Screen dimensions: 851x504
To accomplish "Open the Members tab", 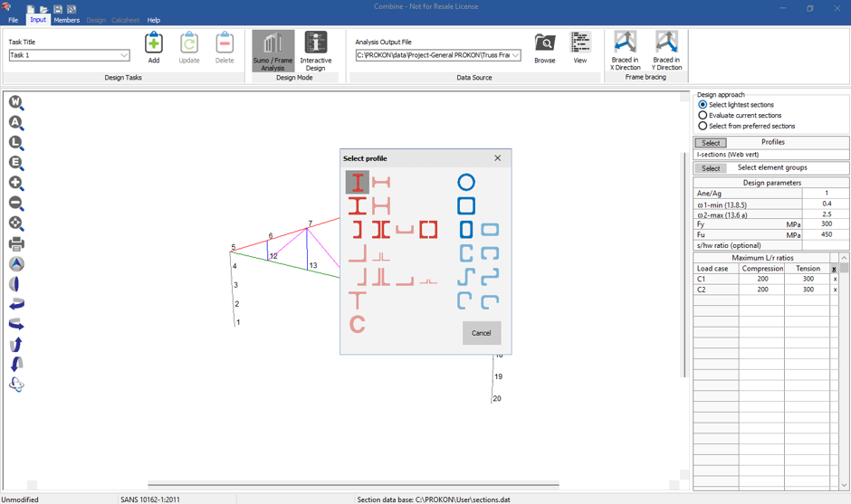I will [x=67, y=20].
